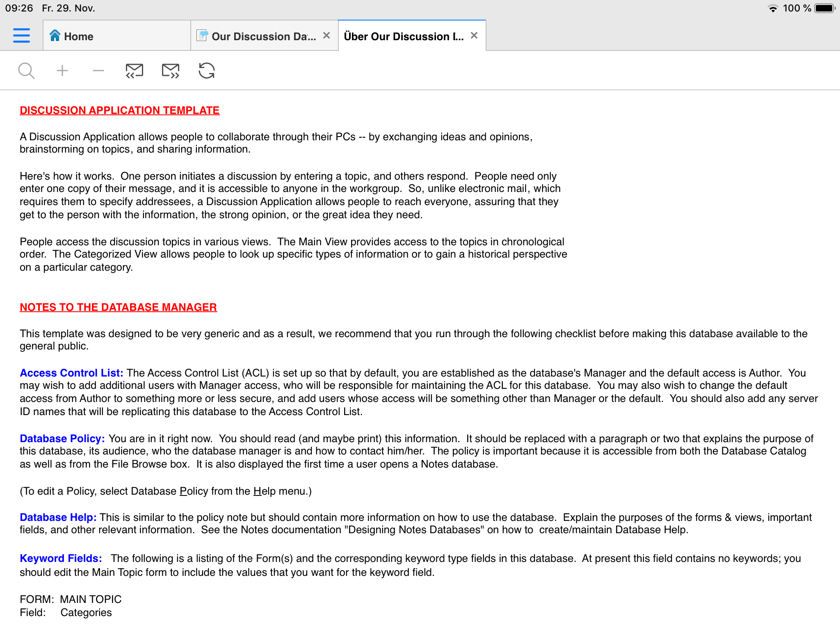Click the search magnifier icon

(26, 71)
